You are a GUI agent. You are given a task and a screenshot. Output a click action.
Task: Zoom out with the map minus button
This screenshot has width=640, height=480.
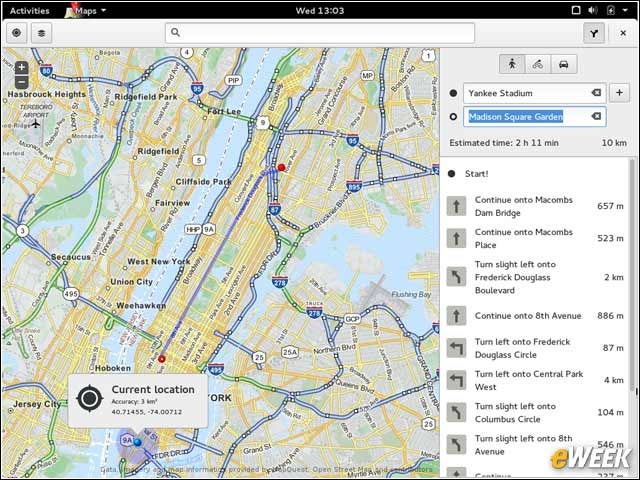[x=22, y=82]
